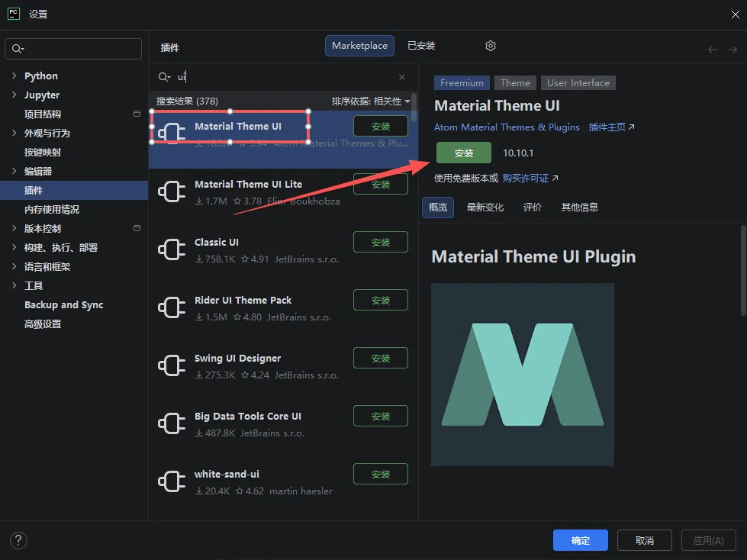Click the Rider UI Theme Pack plug icon
Viewport: 747px width, 560px height.
(172, 308)
